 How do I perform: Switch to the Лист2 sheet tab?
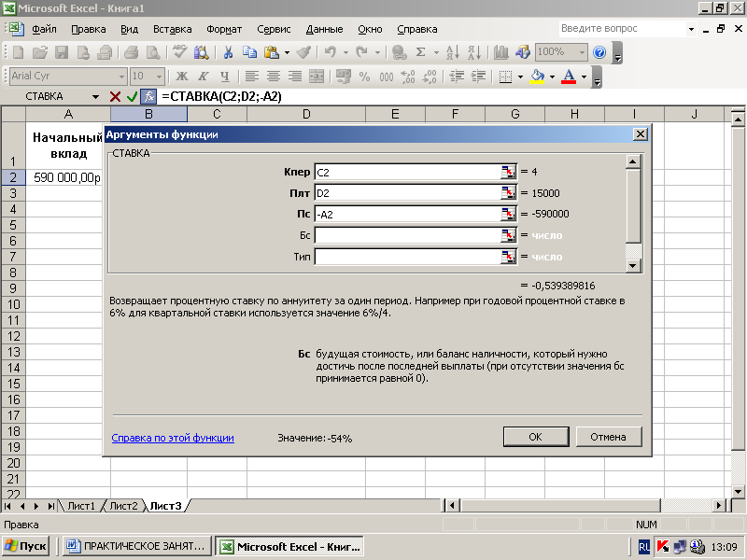(x=123, y=506)
